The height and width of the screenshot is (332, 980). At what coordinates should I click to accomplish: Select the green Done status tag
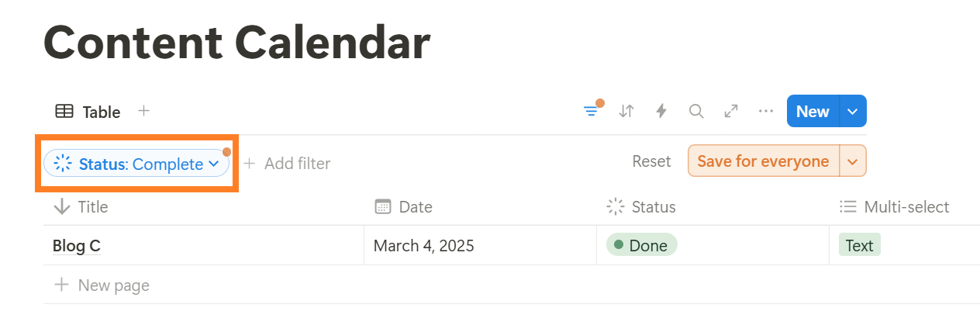(x=641, y=246)
